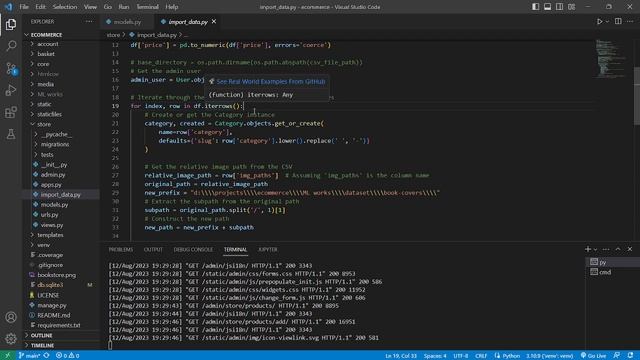This screenshot has height=360, width=640.
Task: Change Spaces: 4 indentation setting
Action: (435, 356)
